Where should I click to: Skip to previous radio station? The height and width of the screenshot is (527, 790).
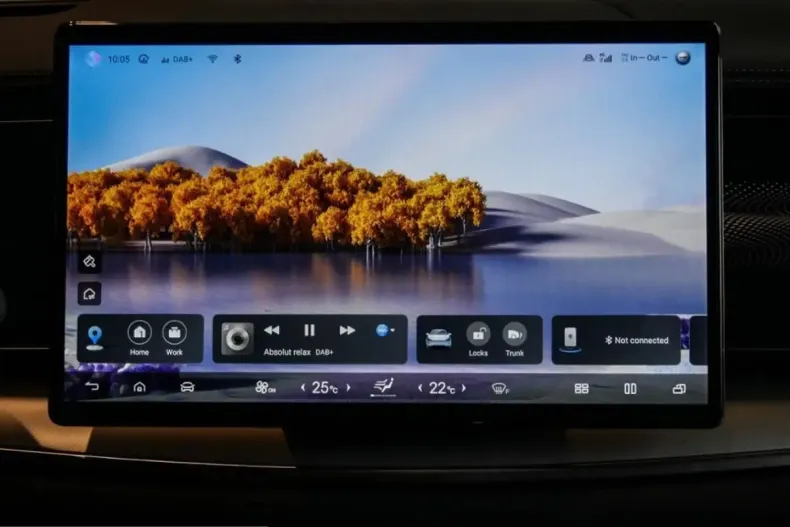tap(271, 330)
